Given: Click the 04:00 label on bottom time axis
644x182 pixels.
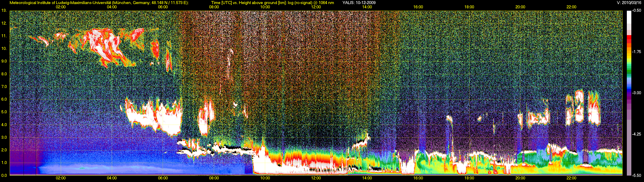Looking at the screenshot, I should pos(111,178).
